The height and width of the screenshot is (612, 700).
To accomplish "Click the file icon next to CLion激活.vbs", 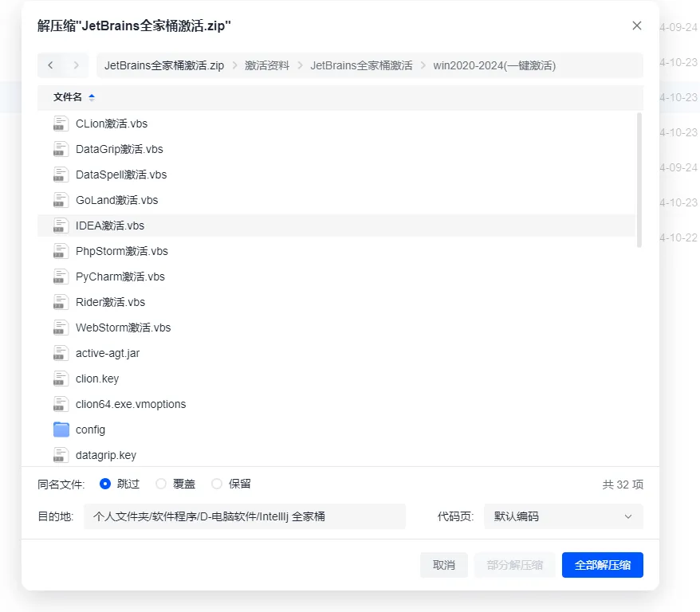I will (x=61, y=124).
